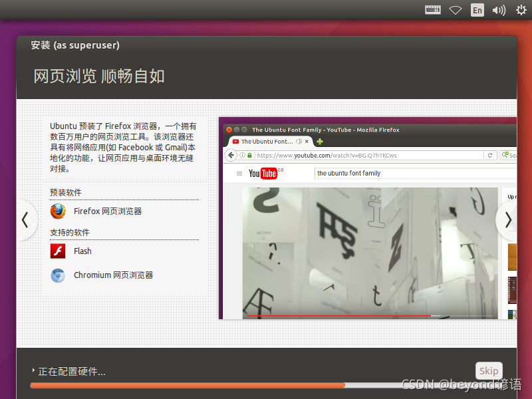The image size is (532, 399).
Task: Click the tab mute speaker icon
Action: pos(299,142)
